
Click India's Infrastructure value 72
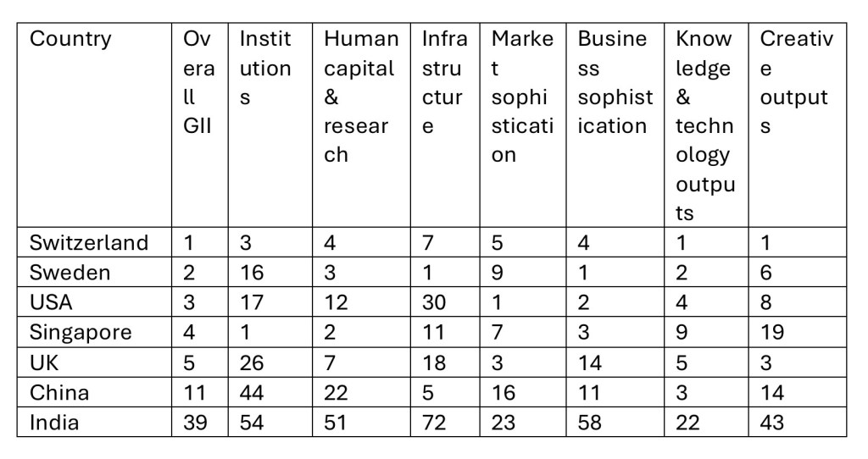tap(434, 423)
